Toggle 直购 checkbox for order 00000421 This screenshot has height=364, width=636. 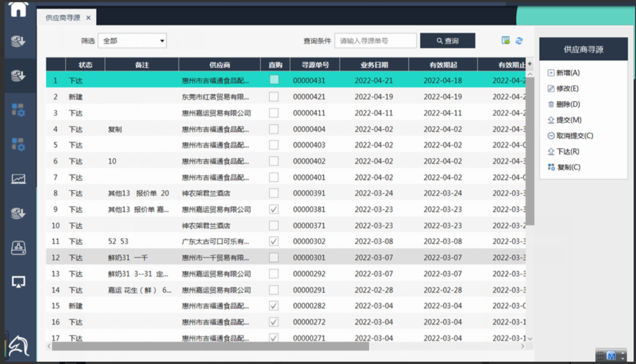[x=274, y=97]
